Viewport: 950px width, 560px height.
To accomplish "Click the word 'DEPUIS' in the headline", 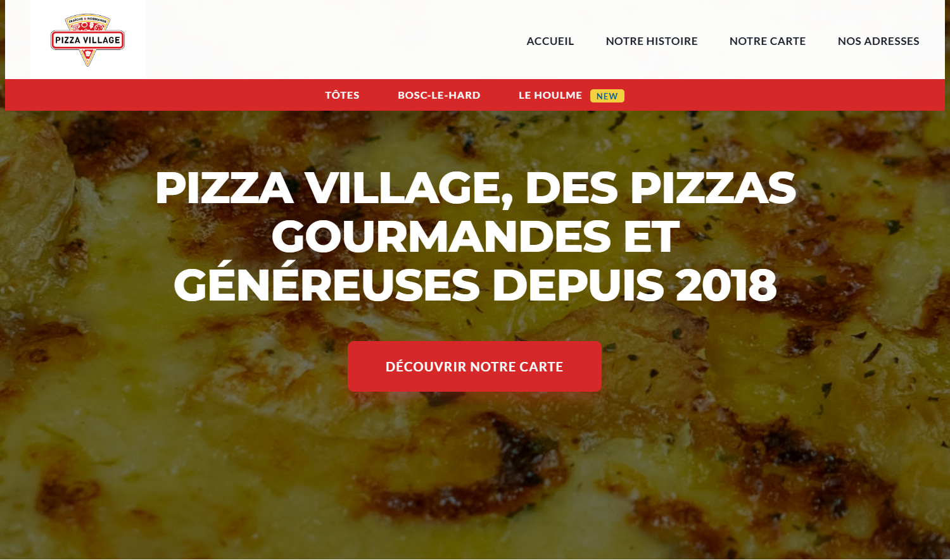I will pos(578,285).
